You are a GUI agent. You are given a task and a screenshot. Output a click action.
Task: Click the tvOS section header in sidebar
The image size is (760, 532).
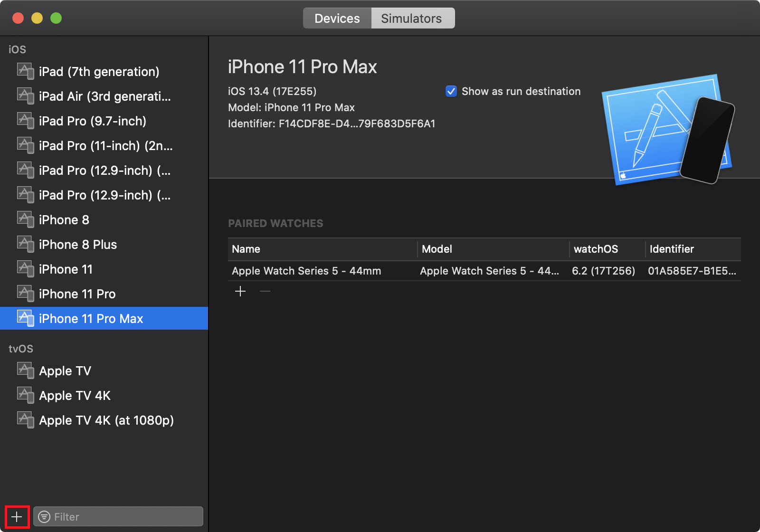pos(21,349)
